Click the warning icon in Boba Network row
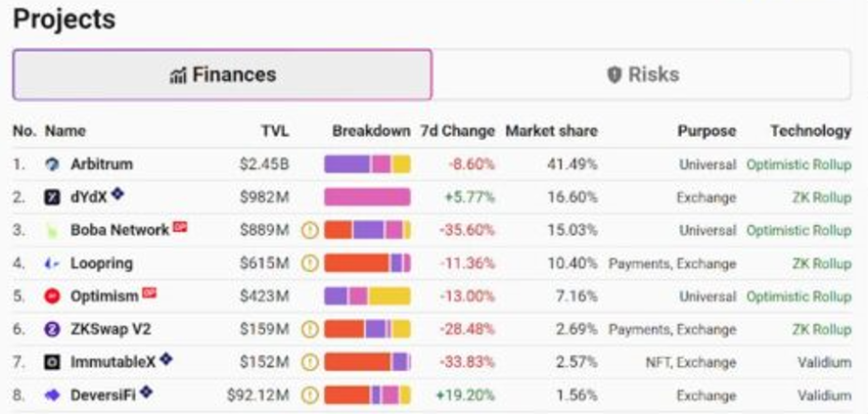The image size is (868, 414). tap(310, 231)
